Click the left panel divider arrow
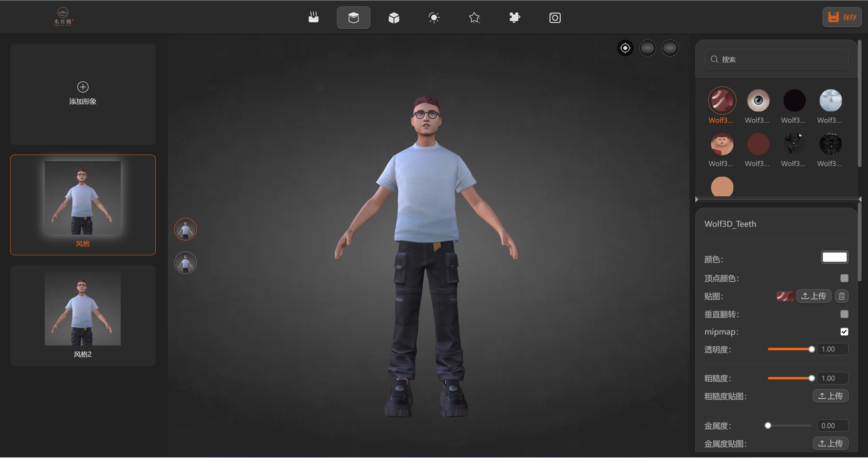 pyautogui.click(x=697, y=199)
